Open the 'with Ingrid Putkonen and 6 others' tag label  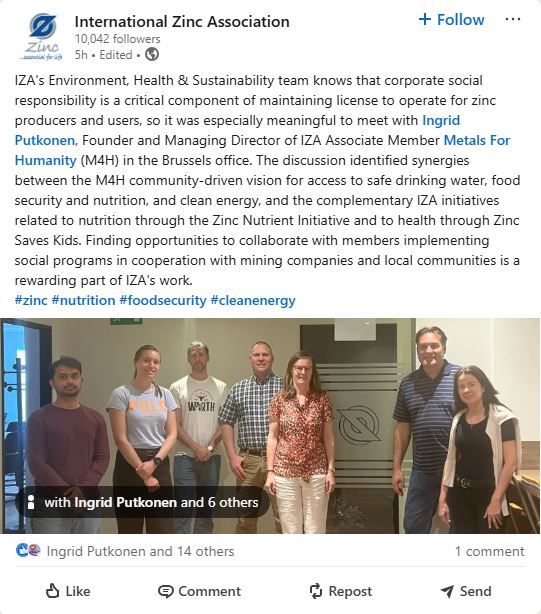pyautogui.click(x=151, y=502)
